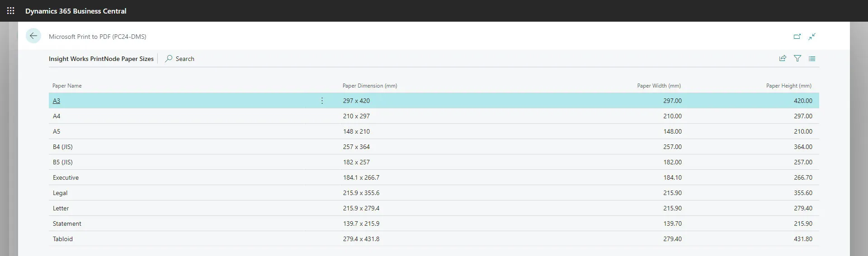Click the Paper Height (mm) column header
The width and height of the screenshot is (868, 256).
788,86
